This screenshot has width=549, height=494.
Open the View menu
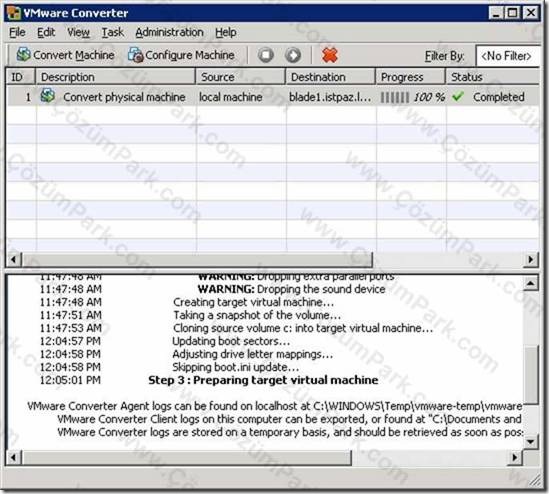click(78, 33)
